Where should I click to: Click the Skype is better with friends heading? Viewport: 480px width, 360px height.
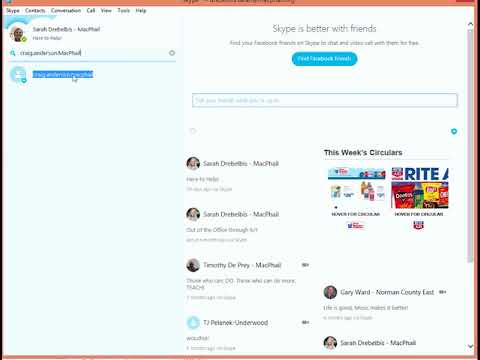[324, 29]
